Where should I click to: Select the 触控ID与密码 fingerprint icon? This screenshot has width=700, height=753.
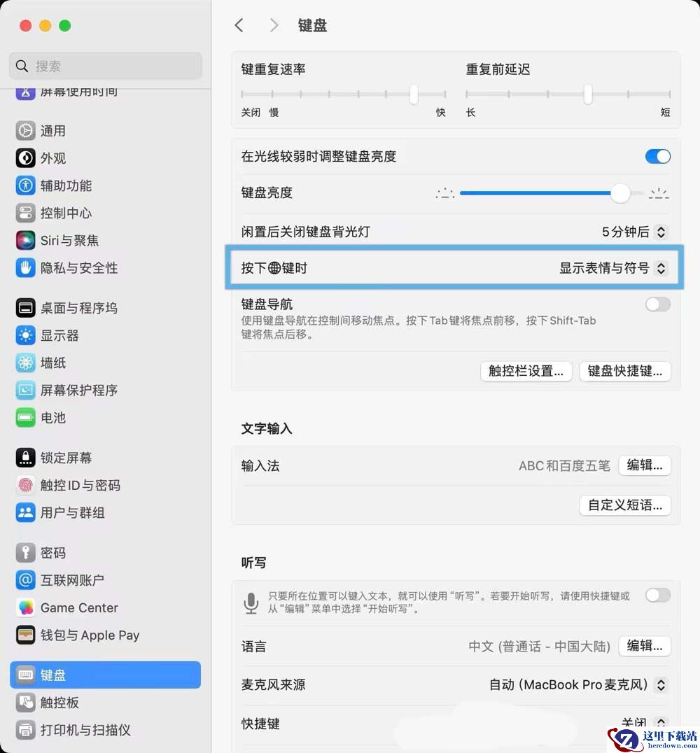[x=25, y=485]
